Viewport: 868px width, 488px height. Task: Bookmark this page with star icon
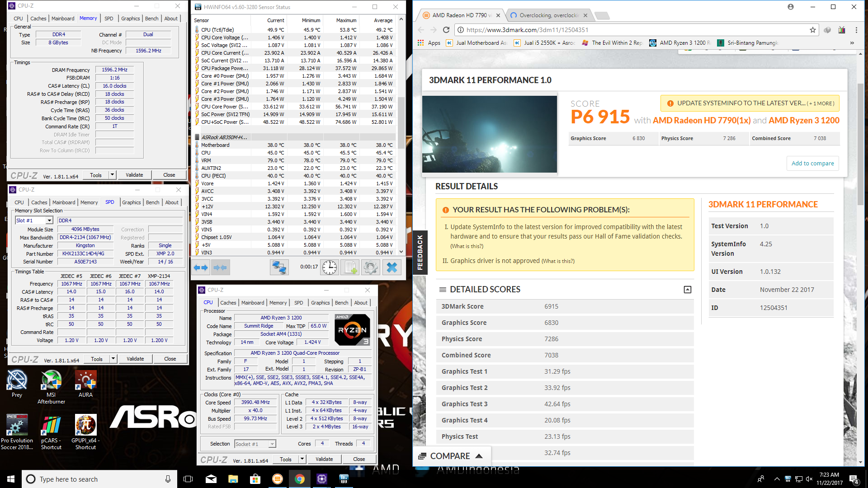click(x=813, y=30)
